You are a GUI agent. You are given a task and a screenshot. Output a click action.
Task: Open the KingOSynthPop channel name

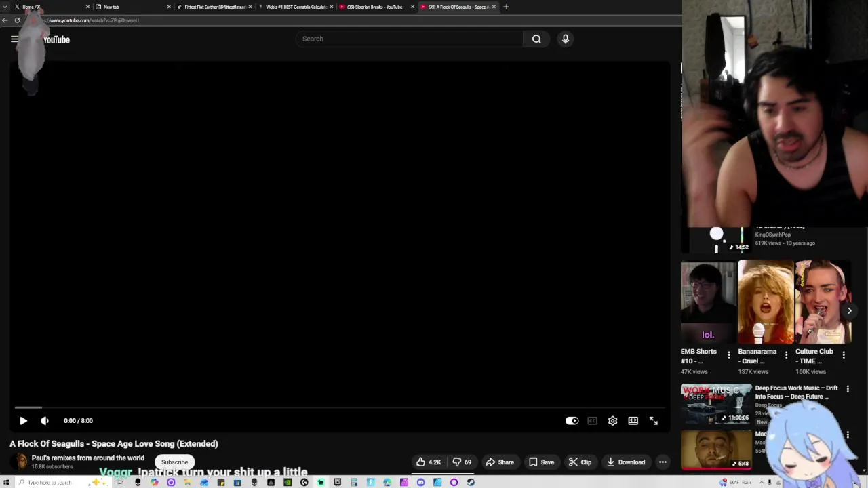773,235
